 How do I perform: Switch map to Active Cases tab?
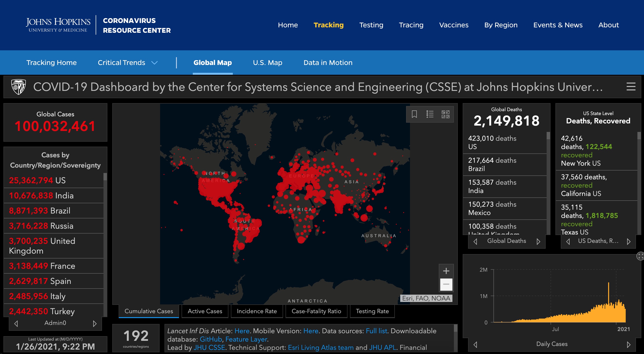205,311
